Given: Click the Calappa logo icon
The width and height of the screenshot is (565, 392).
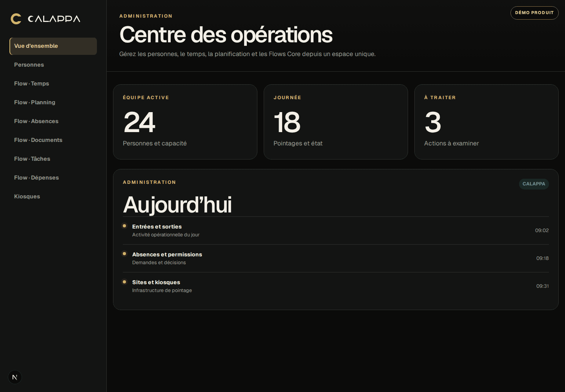Looking at the screenshot, I should [16, 19].
